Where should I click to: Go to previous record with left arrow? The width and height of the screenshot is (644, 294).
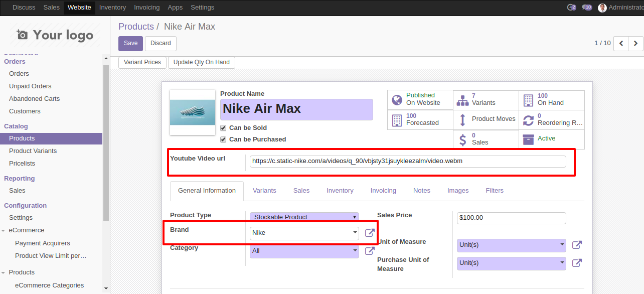621,43
